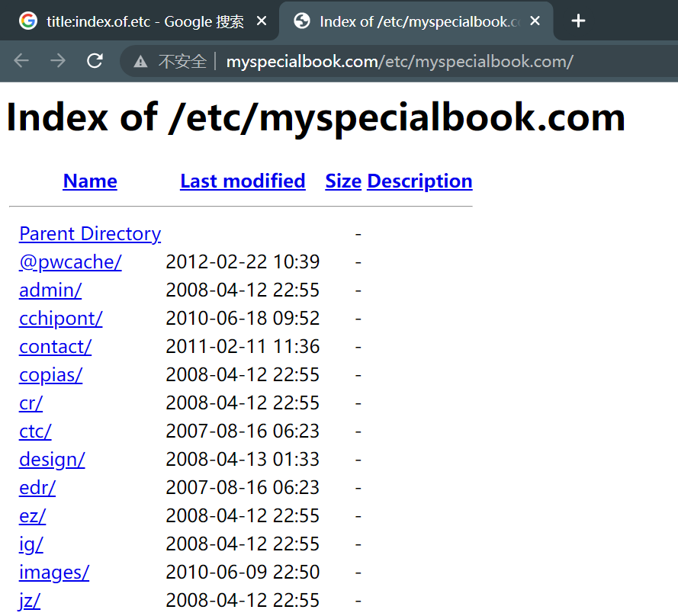Click the not-secure warning triangle icon

point(140,62)
